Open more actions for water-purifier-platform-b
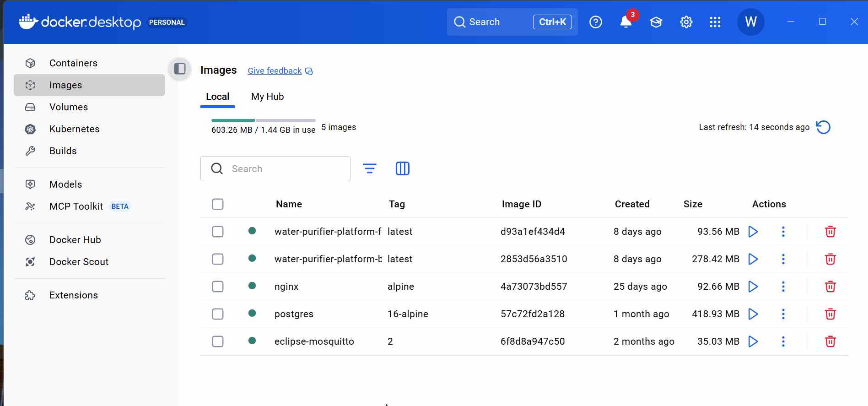The width and height of the screenshot is (868, 406). point(783,259)
